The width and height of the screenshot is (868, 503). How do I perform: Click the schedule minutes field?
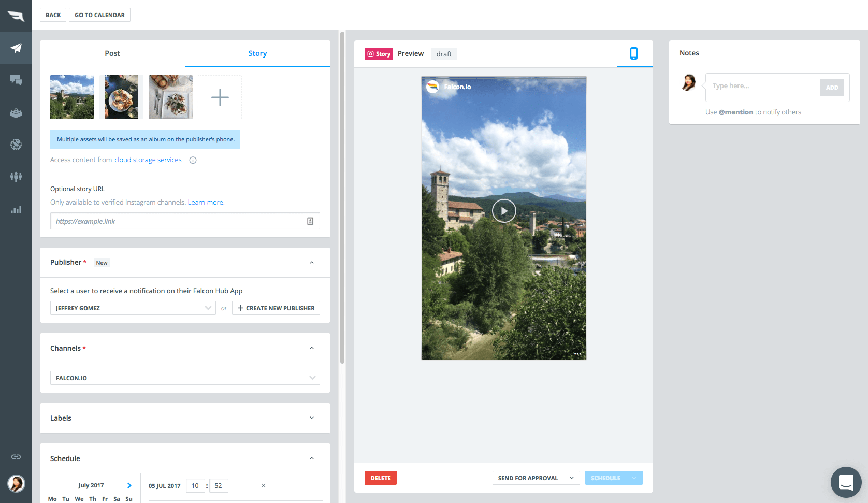[x=219, y=485]
